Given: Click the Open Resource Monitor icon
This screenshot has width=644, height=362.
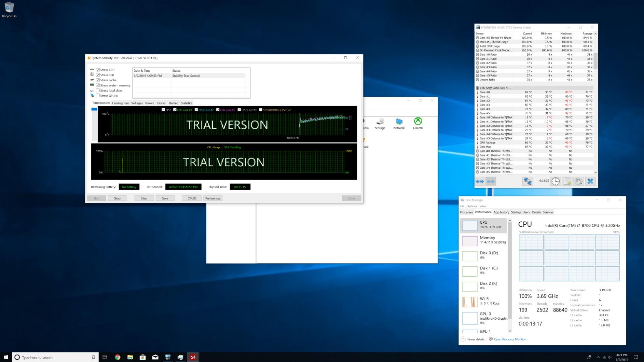Looking at the screenshot, I should tap(491, 339).
